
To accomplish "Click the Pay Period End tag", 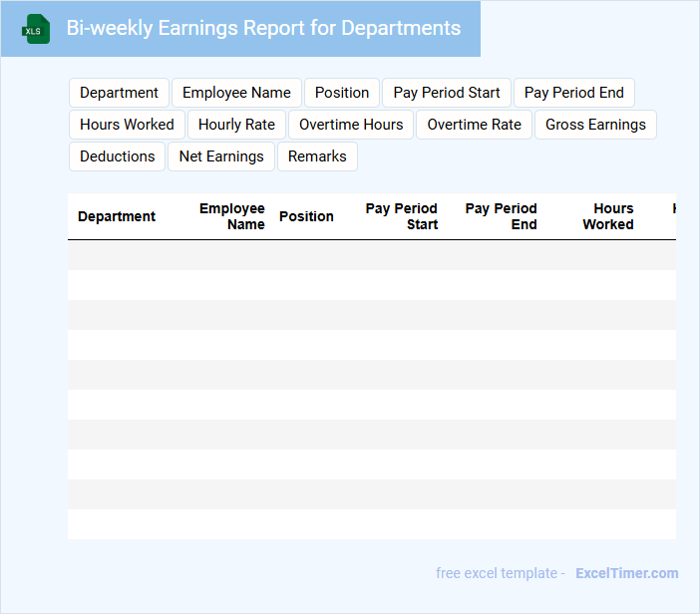I will click(573, 93).
